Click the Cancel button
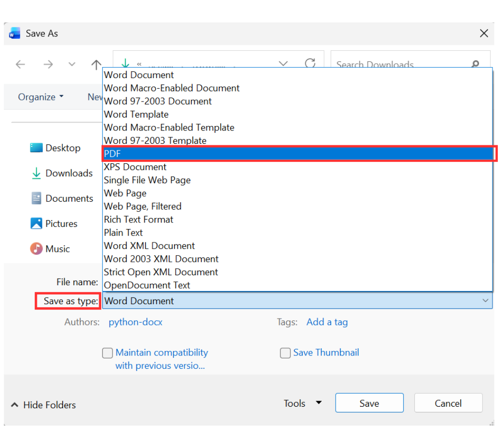The image size is (498, 448). tap(448, 403)
